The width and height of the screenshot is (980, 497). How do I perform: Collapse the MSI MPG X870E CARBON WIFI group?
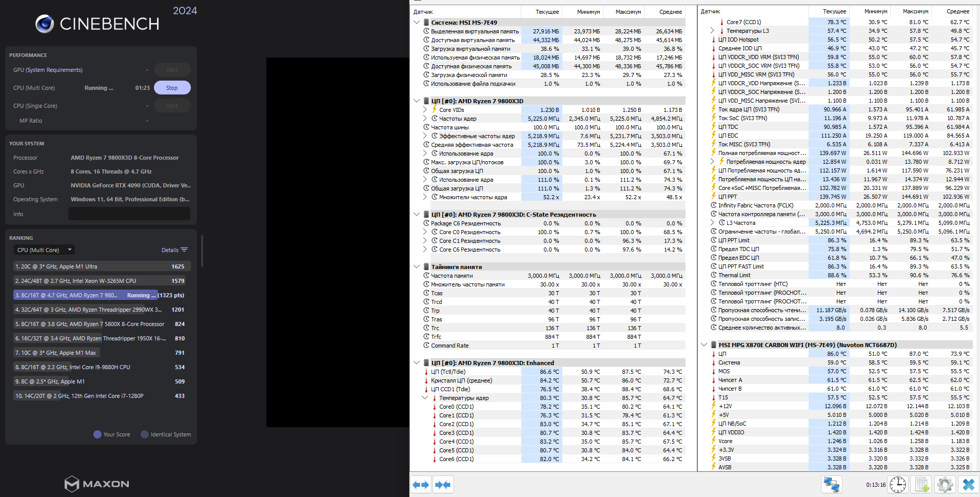[x=704, y=345]
